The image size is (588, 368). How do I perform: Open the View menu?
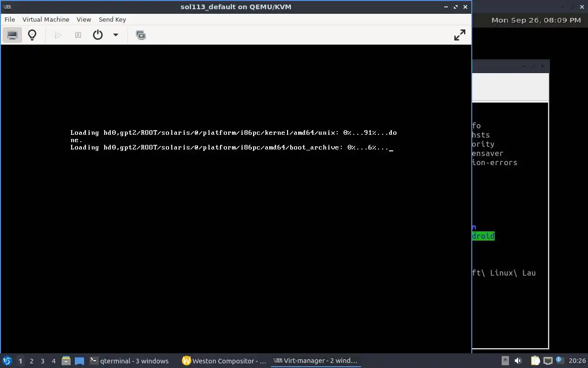tap(84, 19)
